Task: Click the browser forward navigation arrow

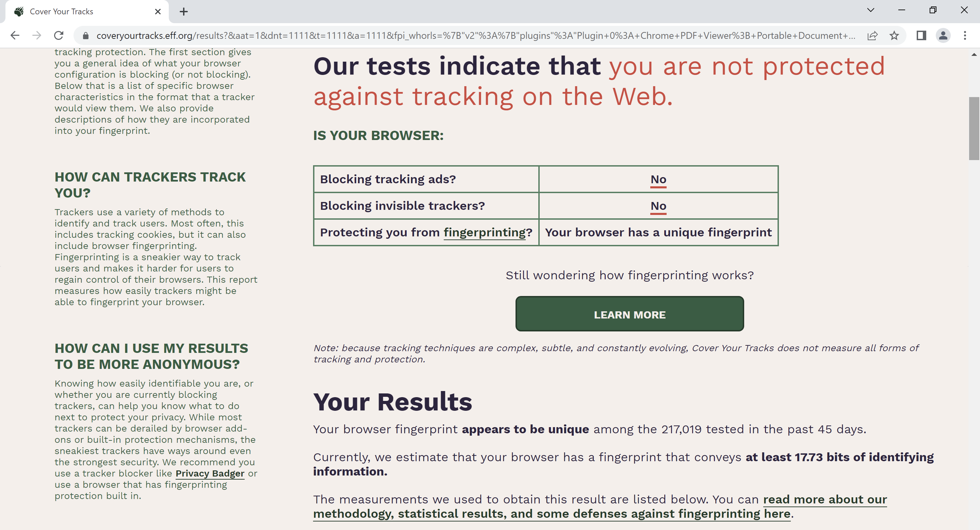Action: [x=37, y=35]
